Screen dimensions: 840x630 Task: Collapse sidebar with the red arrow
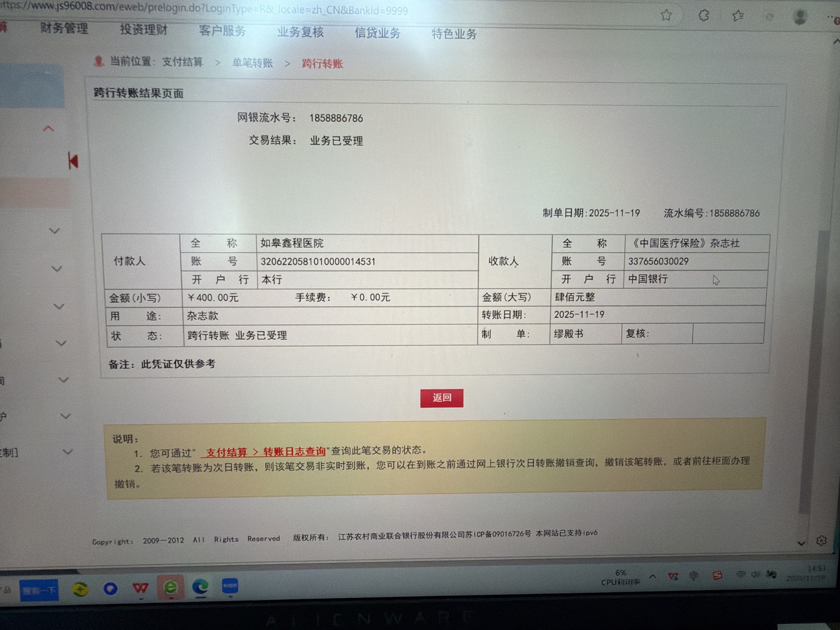(x=73, y=161)
